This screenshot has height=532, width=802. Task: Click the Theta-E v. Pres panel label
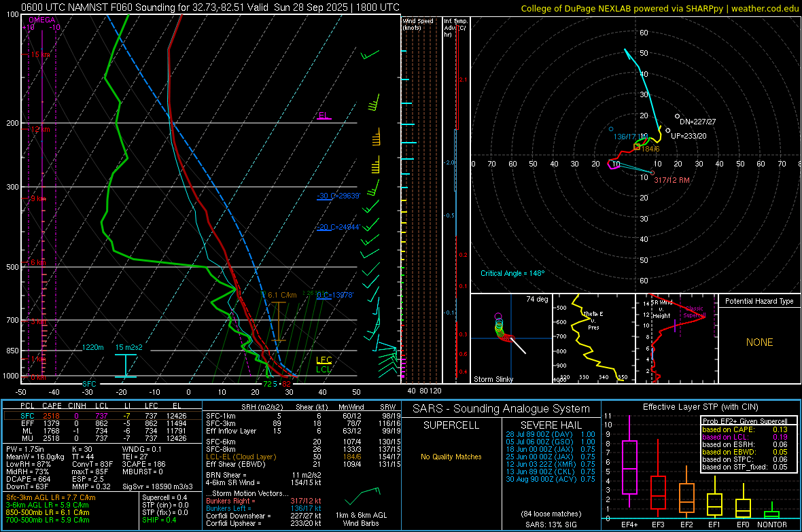click(x=593, y=320)
